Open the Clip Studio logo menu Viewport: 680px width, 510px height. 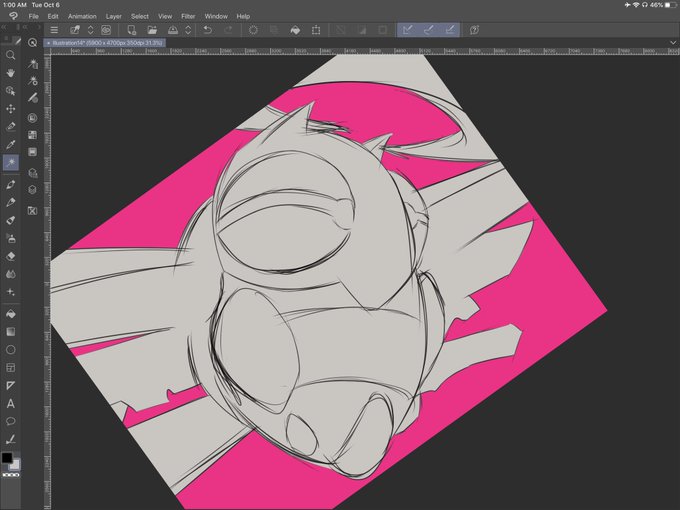click(13, 16)
